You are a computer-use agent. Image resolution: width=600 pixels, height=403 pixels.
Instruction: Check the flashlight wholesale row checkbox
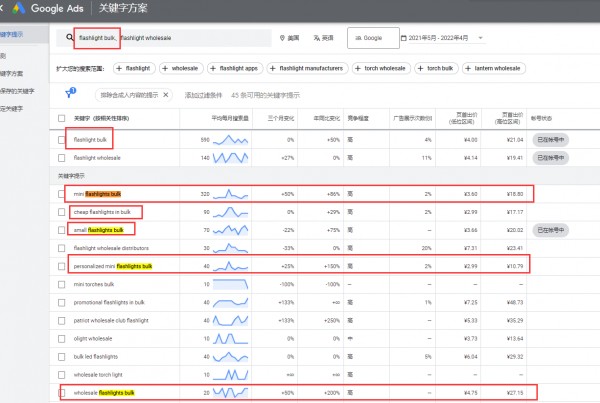pos(61,158)
